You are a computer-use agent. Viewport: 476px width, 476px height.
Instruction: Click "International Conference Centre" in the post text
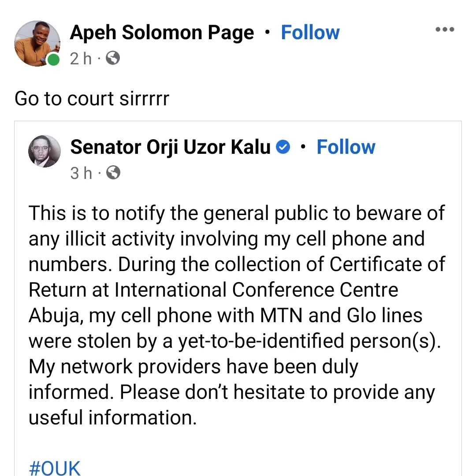[256, 290]
